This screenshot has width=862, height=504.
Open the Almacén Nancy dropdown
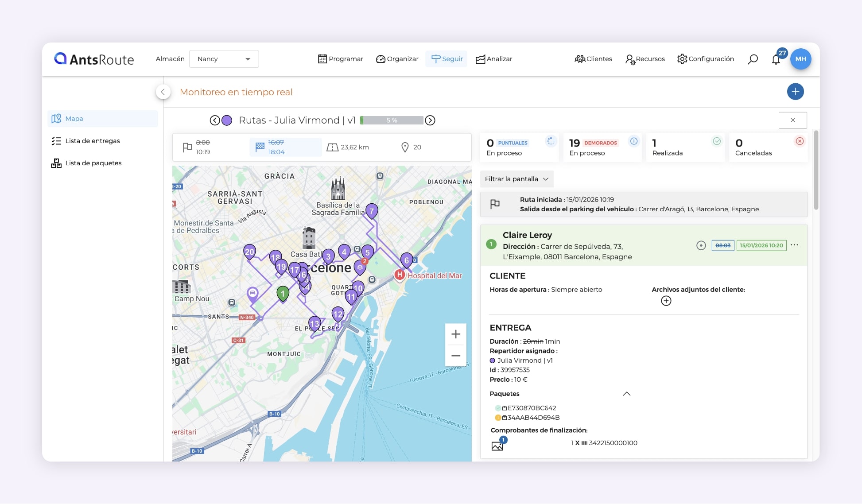(224, 59)
